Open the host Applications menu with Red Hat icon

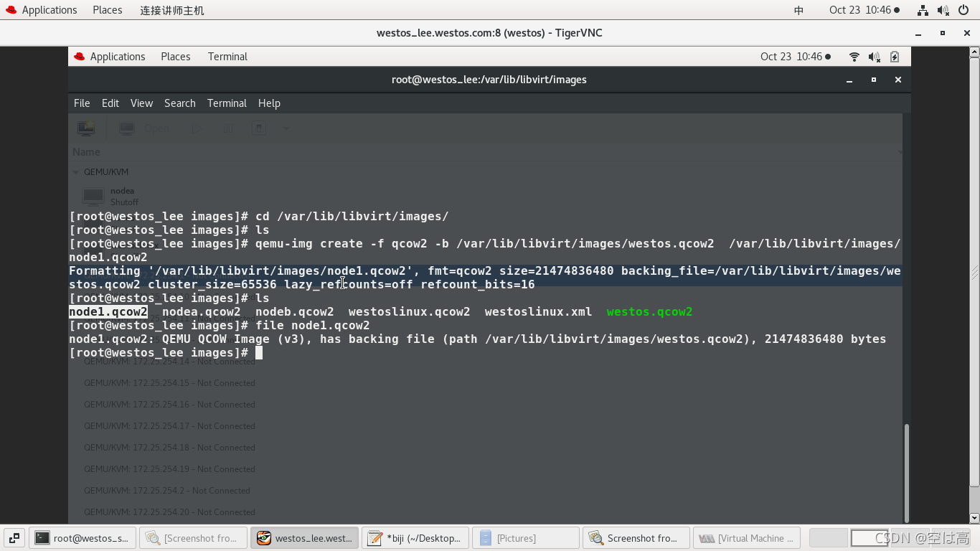click(x=41, y=10)
